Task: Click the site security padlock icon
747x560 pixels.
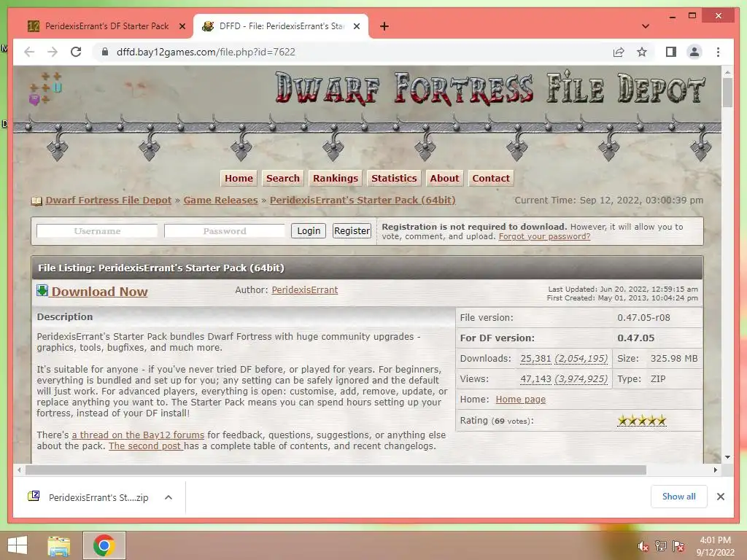Action: pos(105,52)
